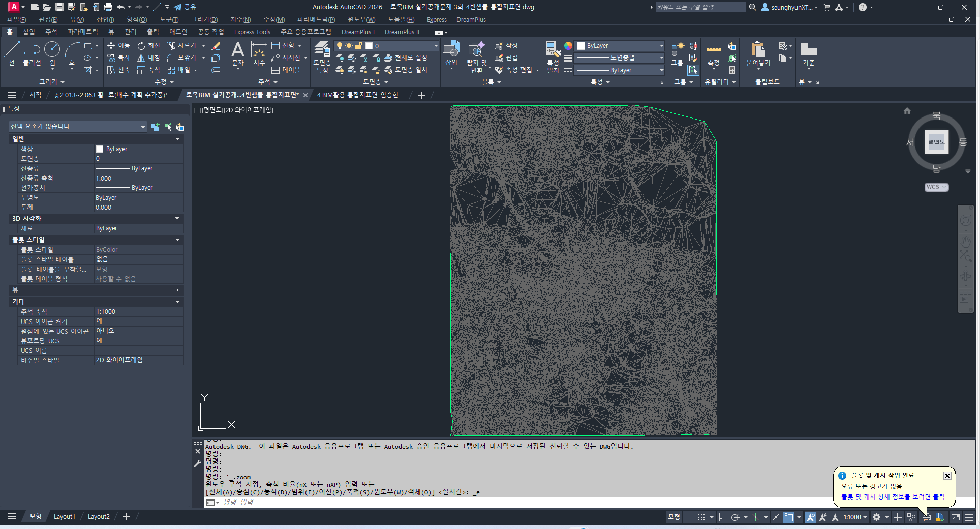Toggle object snap in status bar
Screen dimensions: 980x529
788,517
